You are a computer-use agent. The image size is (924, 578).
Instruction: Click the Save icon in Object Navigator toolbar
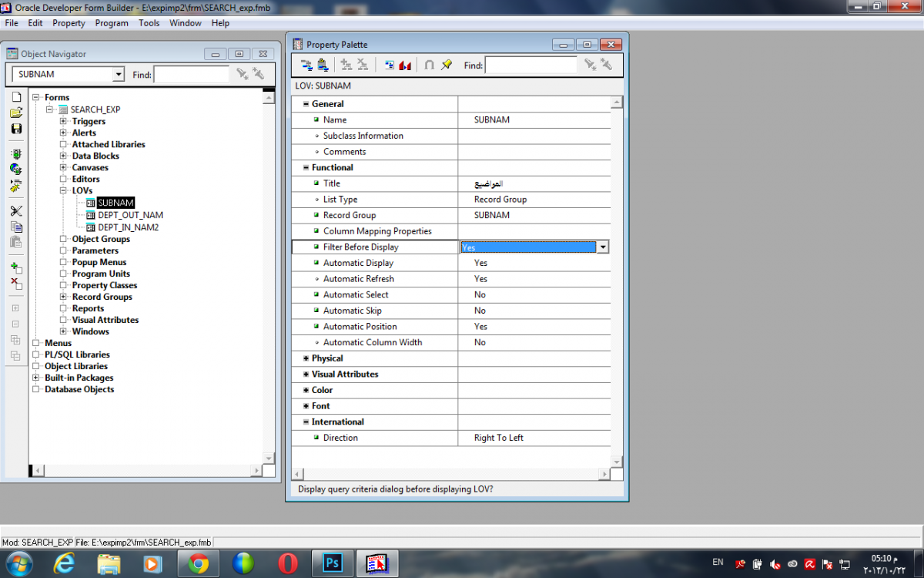[16, 129]
